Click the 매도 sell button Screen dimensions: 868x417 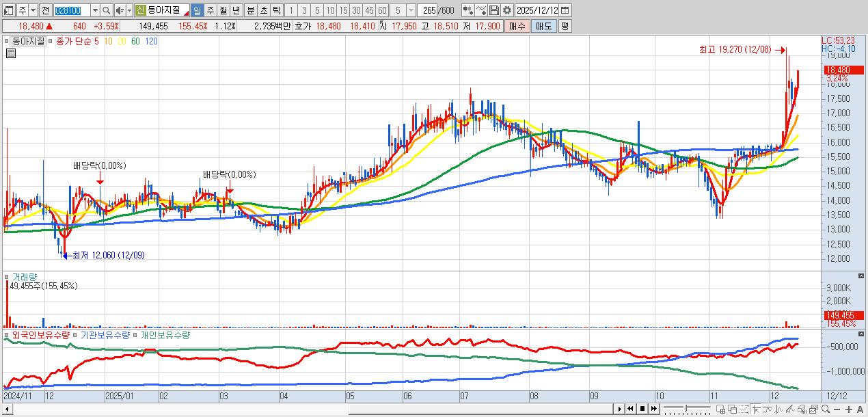543,26
